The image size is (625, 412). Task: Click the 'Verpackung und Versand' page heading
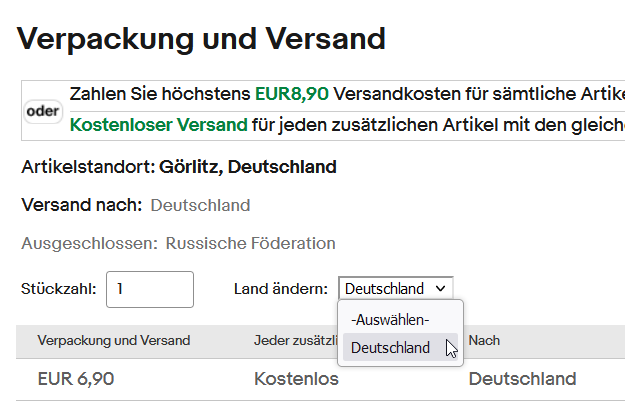(201, 39)
